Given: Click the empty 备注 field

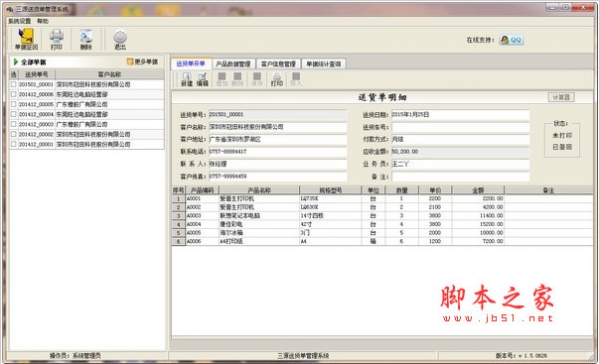Looking at the screenshot, I should tap(460, 176).
